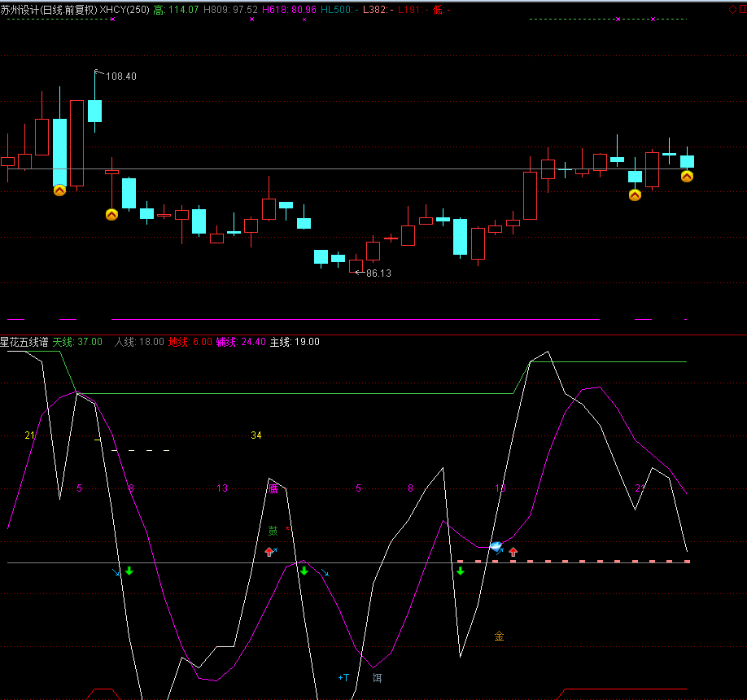Click the yellow signal marker under the tallest cyan candle
This screenshot has width=747, height=700.
[59, 190]
